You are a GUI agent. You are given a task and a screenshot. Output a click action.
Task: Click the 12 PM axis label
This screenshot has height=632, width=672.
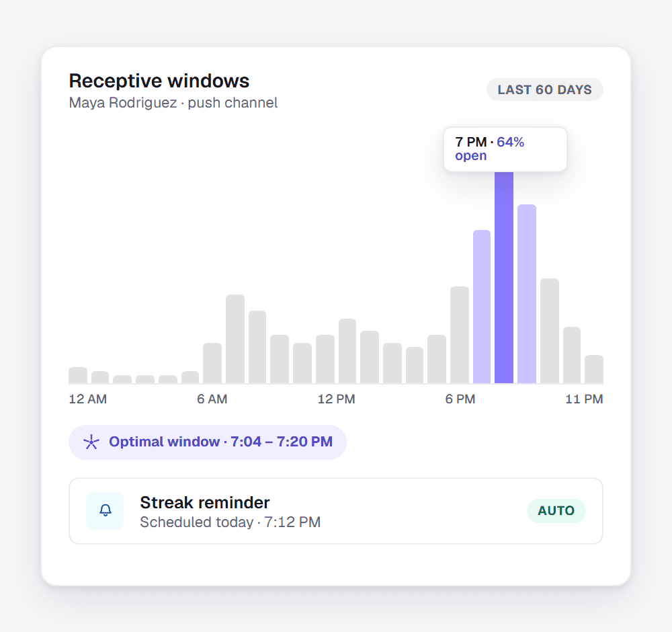[337, 399]
